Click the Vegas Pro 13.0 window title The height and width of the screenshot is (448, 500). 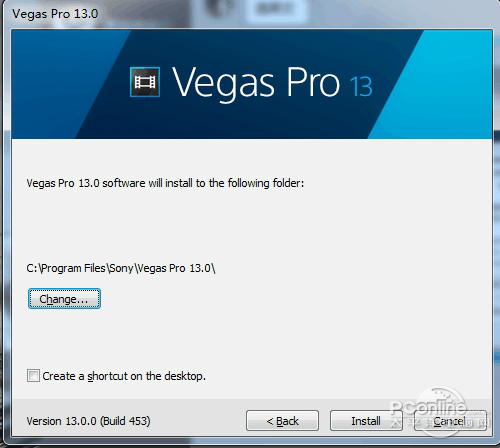point(55,14)
